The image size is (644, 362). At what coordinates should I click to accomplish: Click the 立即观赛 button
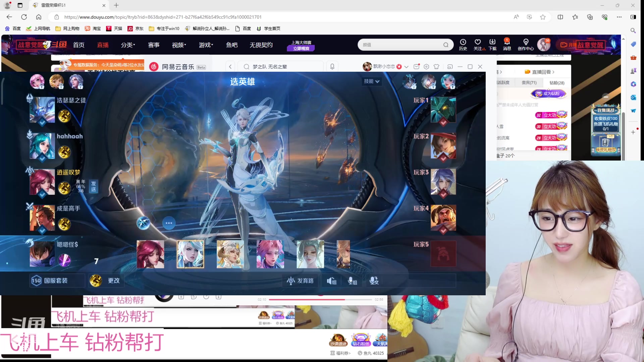[301, 49]
